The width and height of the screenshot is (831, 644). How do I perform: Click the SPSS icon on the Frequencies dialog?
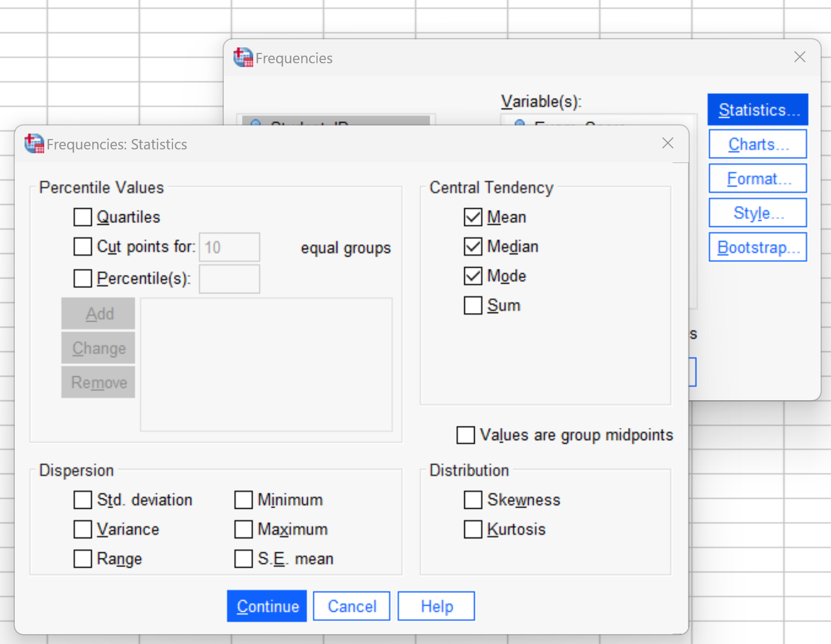[242, 57]
